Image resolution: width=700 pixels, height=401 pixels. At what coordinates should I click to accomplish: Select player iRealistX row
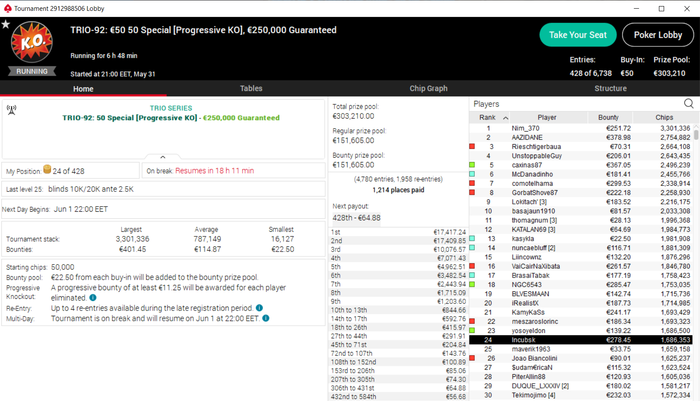point(581,303)
